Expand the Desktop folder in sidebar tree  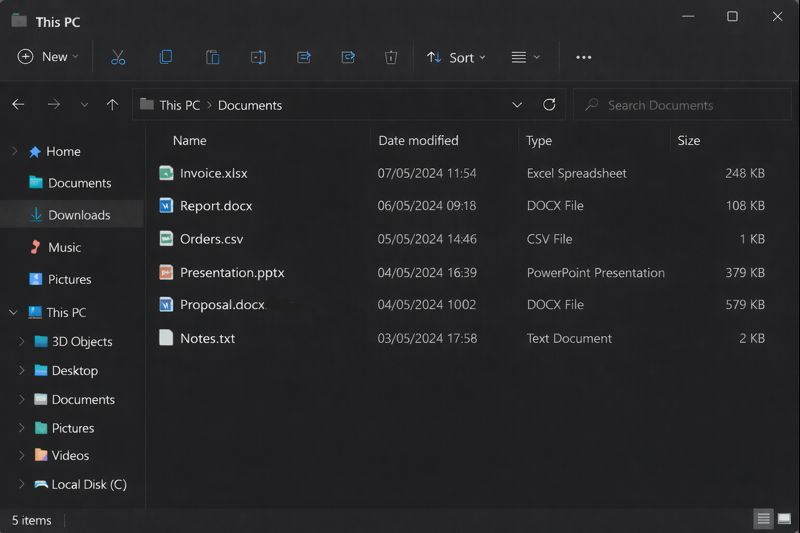pos(21,370)
